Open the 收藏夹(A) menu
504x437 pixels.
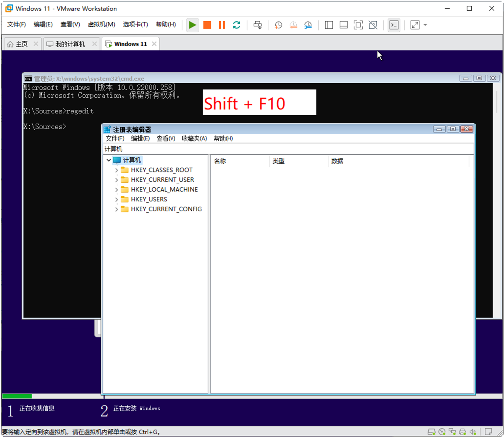[194, 139]
